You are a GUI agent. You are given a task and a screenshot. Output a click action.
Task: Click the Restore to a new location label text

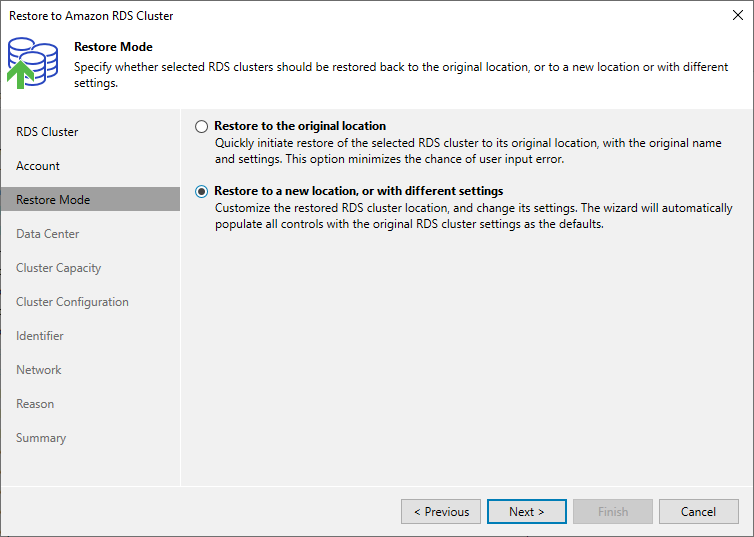[358, 191]
